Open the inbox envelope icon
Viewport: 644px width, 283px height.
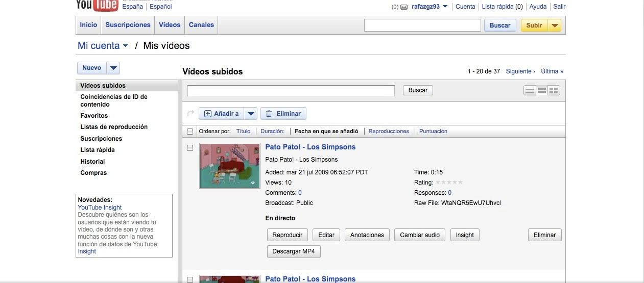coord(404,7)
